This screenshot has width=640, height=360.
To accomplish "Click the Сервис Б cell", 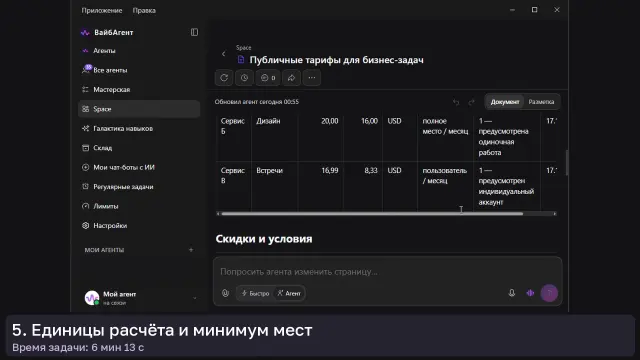I will [233, 137].
